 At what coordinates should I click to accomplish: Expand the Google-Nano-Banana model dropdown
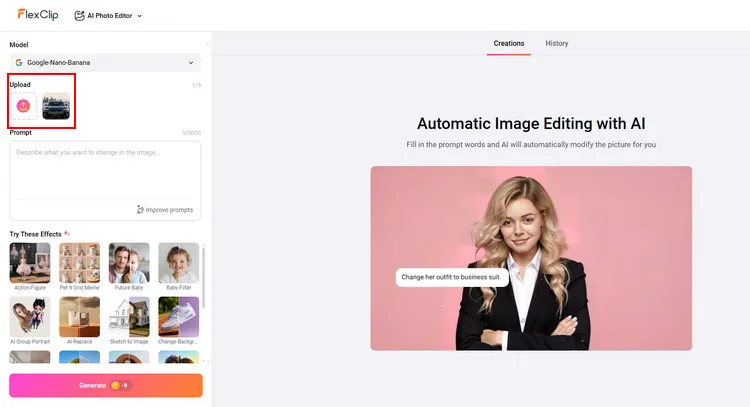tap(105, 63)
